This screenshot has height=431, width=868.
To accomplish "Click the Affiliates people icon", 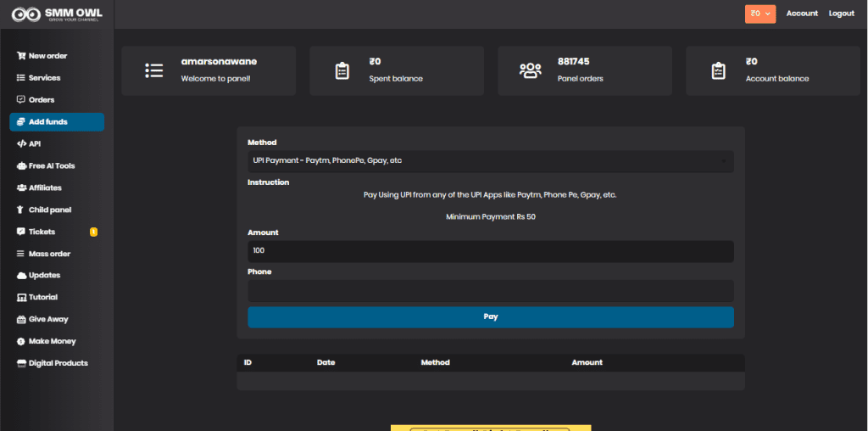I will pyautogui.click(x=21, y=188).
